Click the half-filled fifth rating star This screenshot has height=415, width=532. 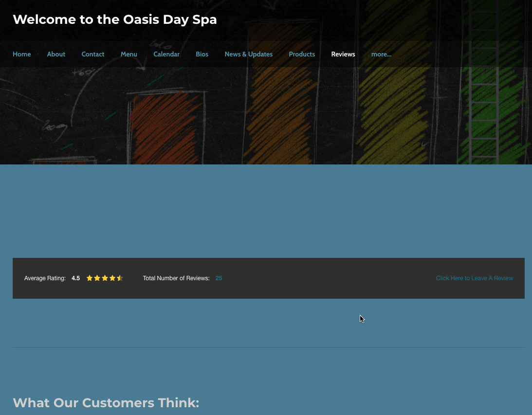click(x=120, y=278)
